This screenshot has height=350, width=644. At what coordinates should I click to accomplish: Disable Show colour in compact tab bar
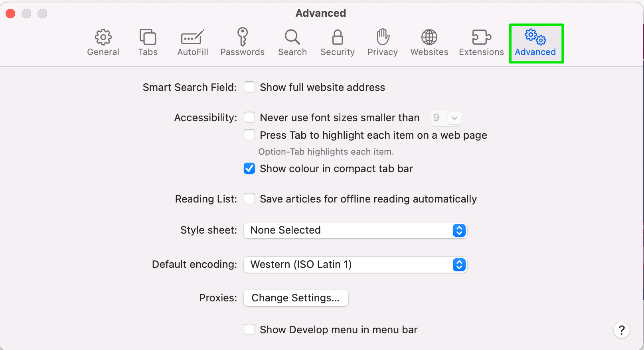pyautogui.click(x=249, y=169)
